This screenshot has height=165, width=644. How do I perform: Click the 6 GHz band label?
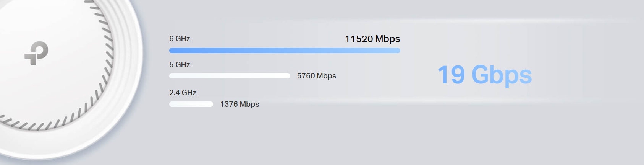coord(180,39)
